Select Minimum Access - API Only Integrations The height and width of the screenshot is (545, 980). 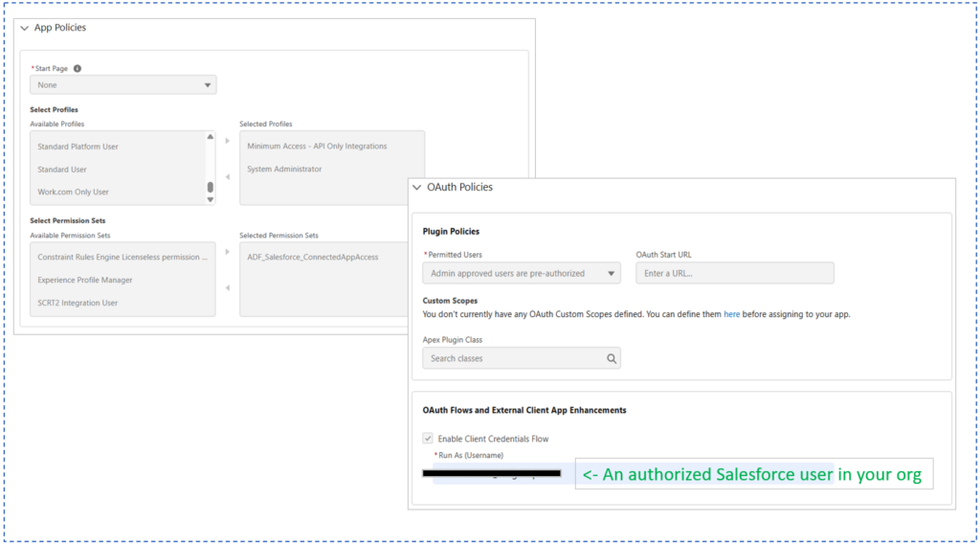coord(317,146)
